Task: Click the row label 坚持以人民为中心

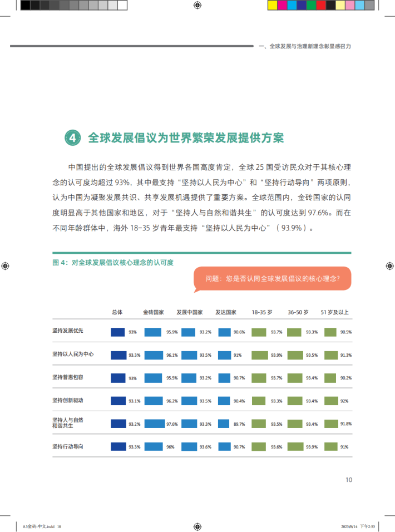Action: (73, 354)
